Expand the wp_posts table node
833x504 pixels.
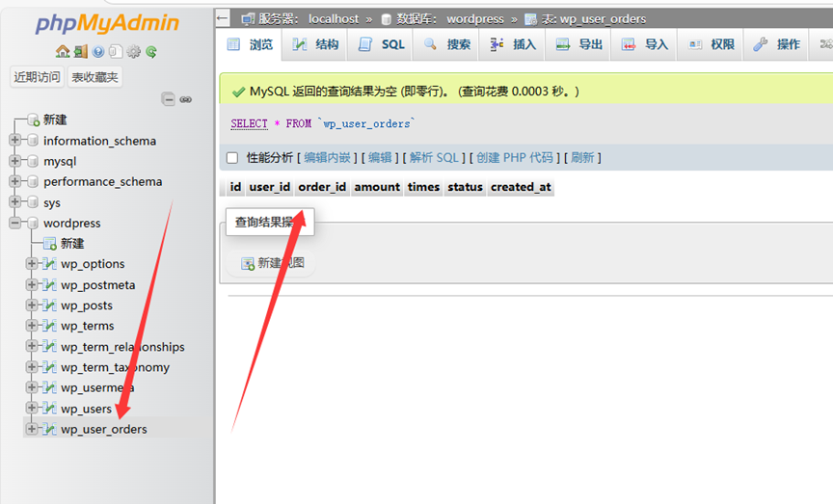[x=32, y=305]
